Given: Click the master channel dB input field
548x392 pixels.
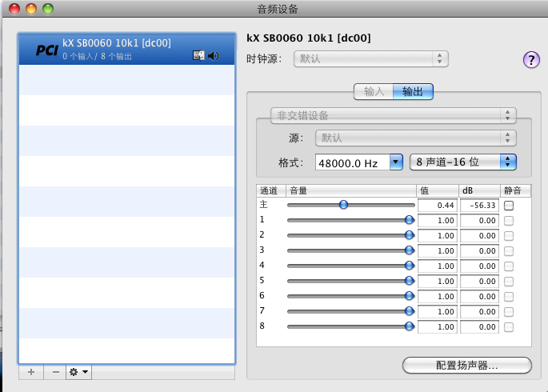Looking at the screenshot, I should 479,206.
